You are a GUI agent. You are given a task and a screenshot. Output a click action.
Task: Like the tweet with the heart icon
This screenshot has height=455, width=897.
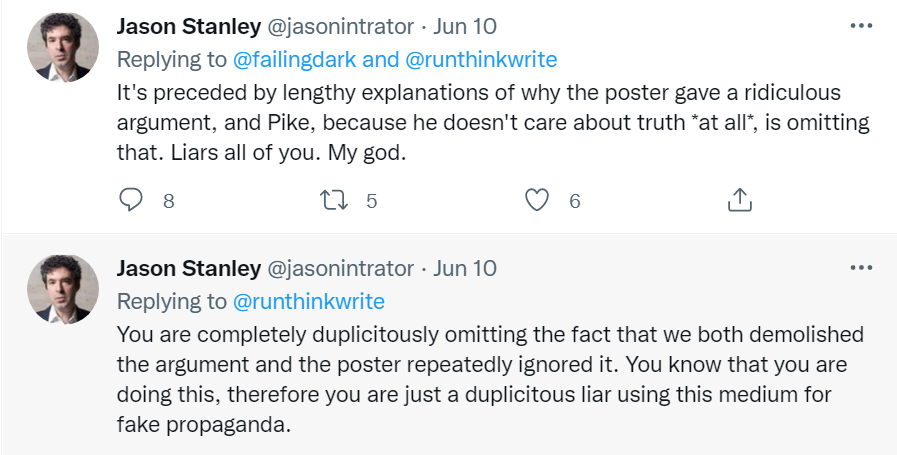[x=537, y=200]
